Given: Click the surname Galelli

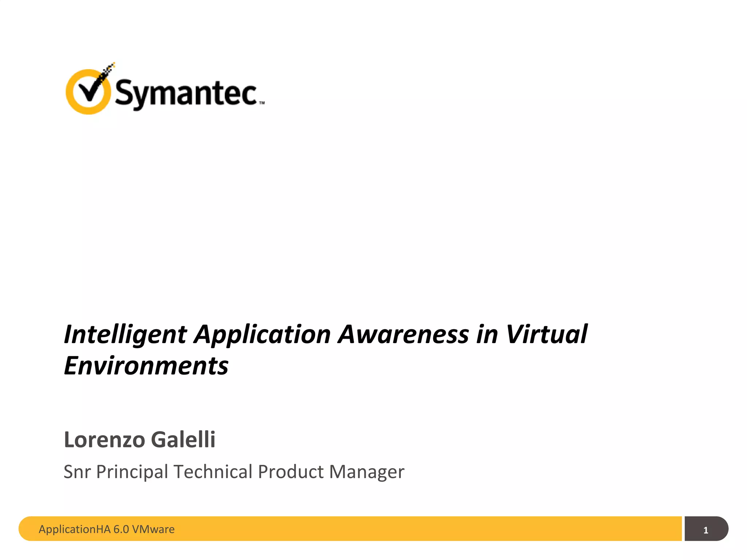Looking at the screenshot, I should tap(183, 439).
